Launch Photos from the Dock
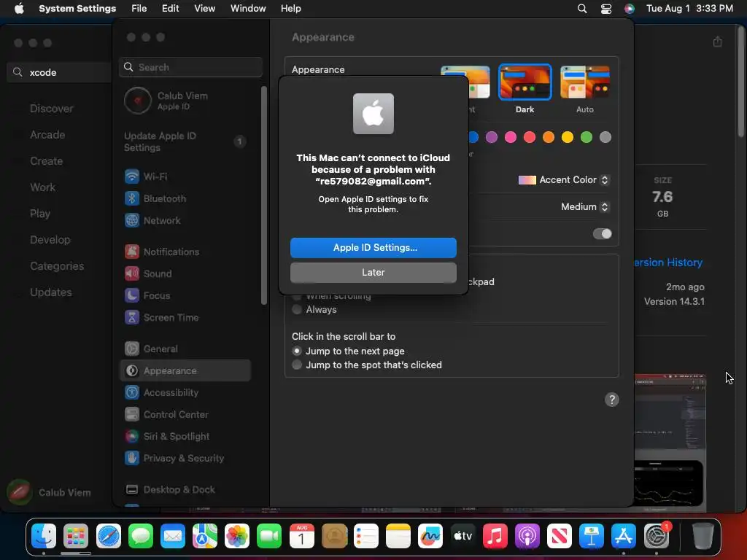Viewport: 747px width, 560px height. pos(237,537)
